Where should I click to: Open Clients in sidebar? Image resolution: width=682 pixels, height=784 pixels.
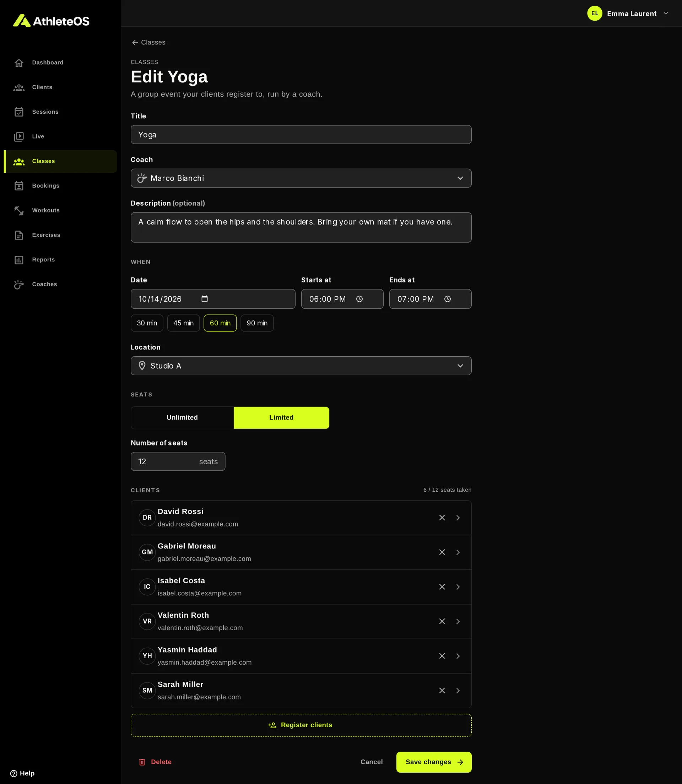coord(60,87)
